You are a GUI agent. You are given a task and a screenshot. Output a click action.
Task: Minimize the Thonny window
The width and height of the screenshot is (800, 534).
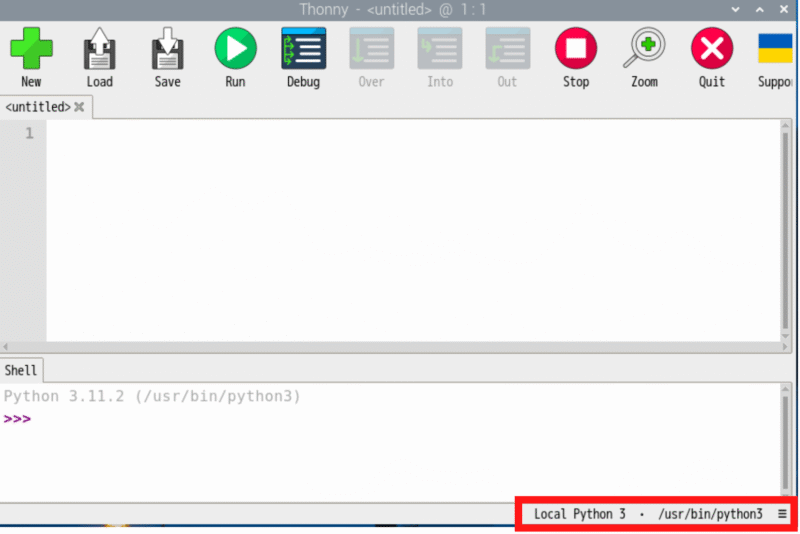click(x=735, y=9)
